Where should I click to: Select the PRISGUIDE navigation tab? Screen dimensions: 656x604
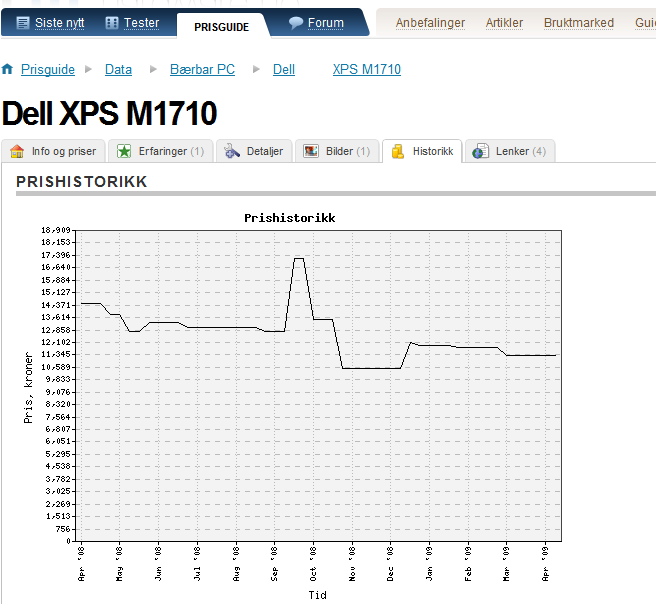pyautogui.click(x=221, y=27)
